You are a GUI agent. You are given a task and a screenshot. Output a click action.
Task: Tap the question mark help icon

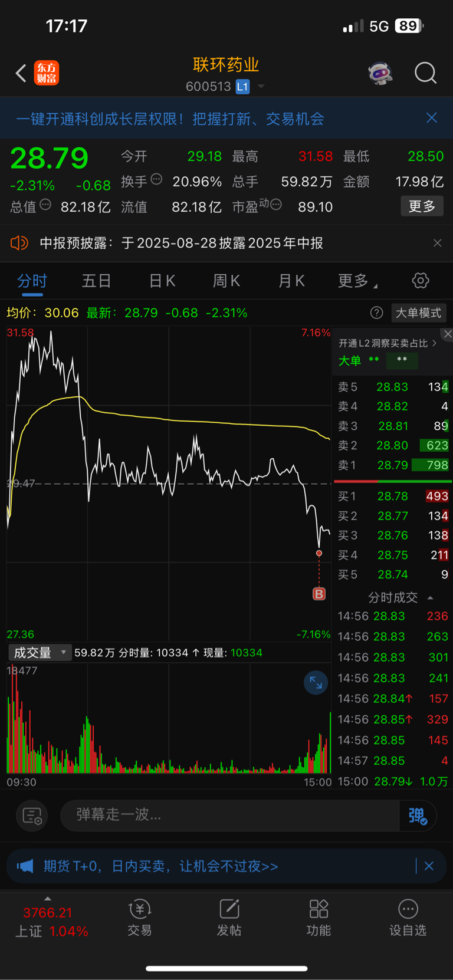[x=376, y=313]
